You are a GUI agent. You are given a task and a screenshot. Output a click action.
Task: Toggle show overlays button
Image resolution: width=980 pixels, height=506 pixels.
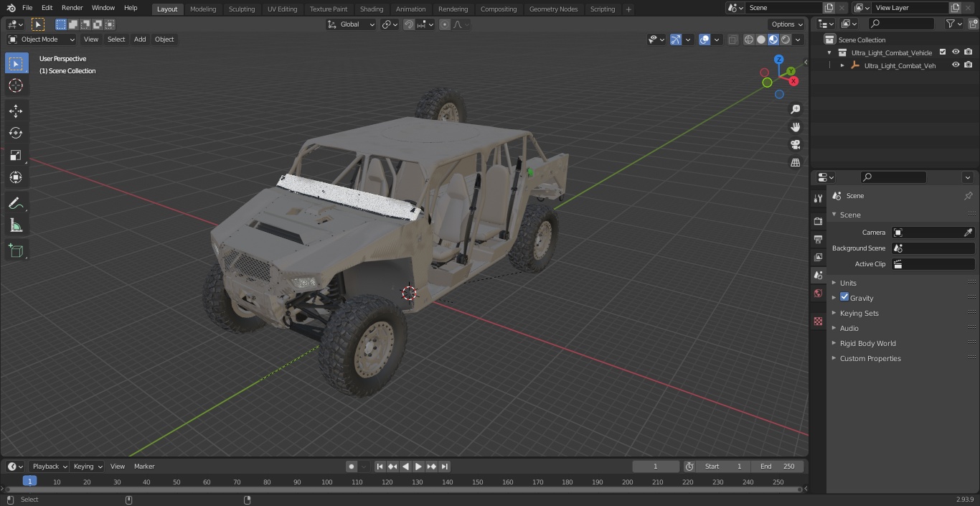tap(705, 39)
